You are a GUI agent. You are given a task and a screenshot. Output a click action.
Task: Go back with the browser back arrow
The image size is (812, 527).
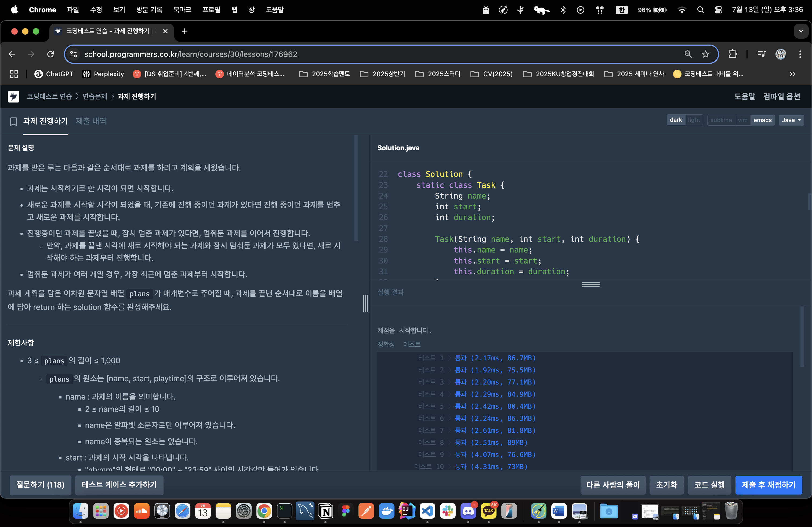click(12, 54)
